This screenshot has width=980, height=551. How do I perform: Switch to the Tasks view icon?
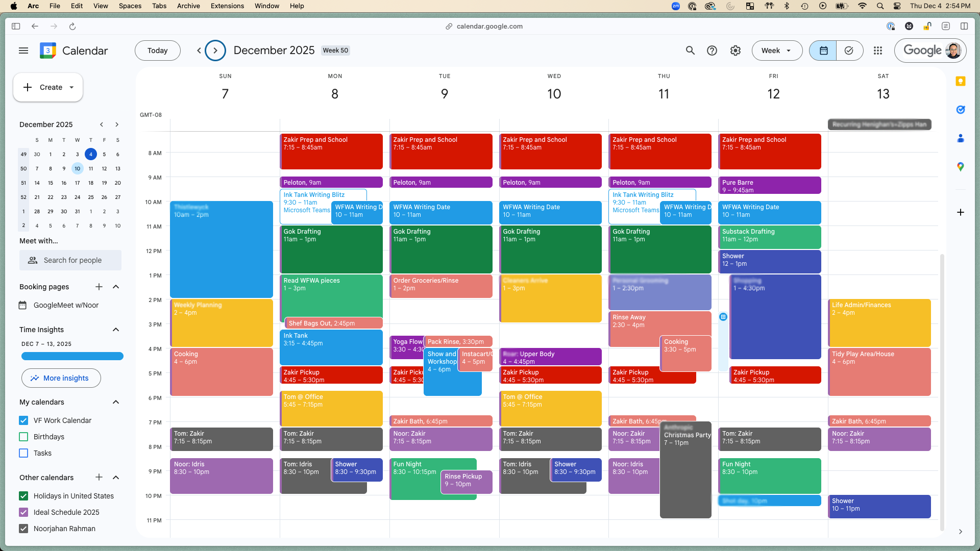(x=849, y=51)
